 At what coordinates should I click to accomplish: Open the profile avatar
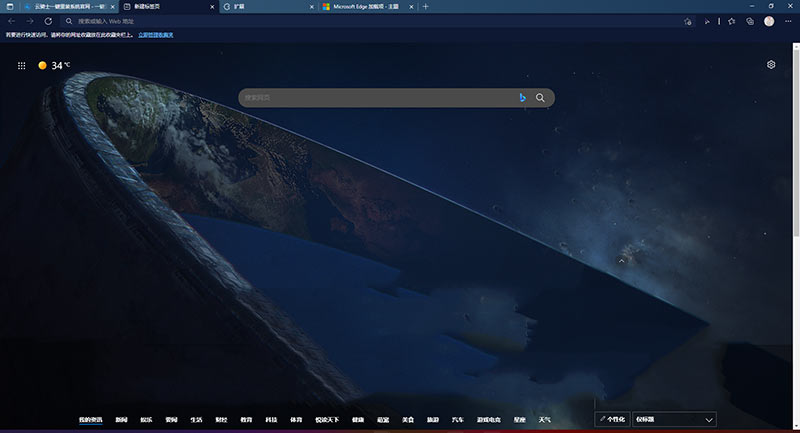(x=769, y=21)
